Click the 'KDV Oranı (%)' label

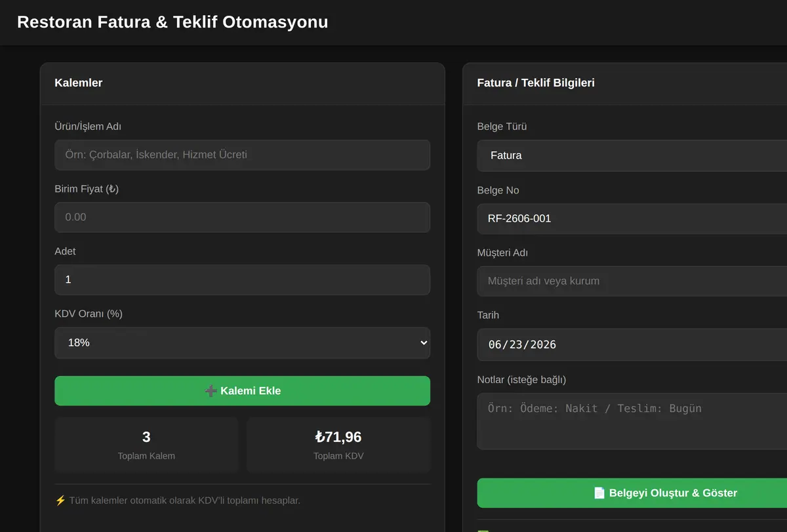(89, 314)
